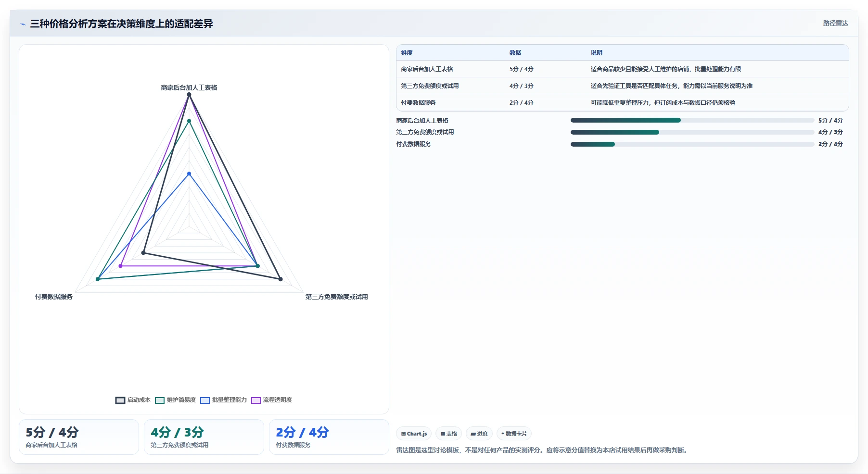The height and width of the screenshot is (474, 868).
Task: Click the 路径雷达 label in header
Action: pyautogui.click(x=835, y=23)
